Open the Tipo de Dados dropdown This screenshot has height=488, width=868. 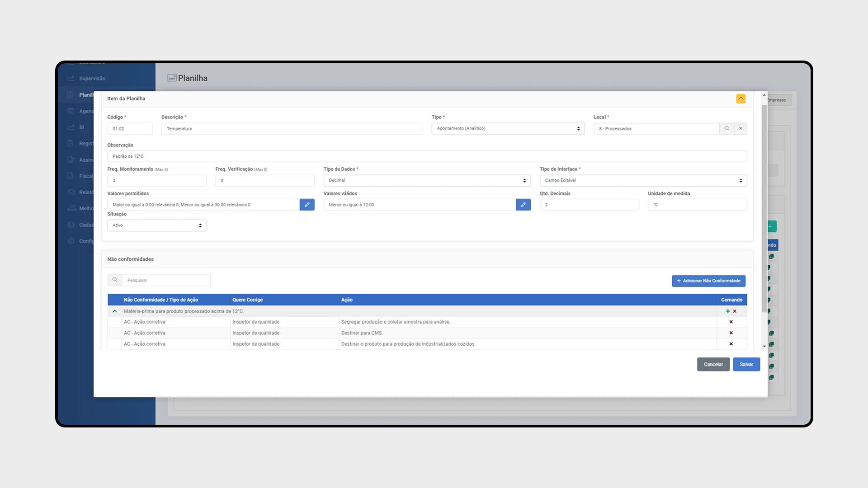tap(427, 180)
